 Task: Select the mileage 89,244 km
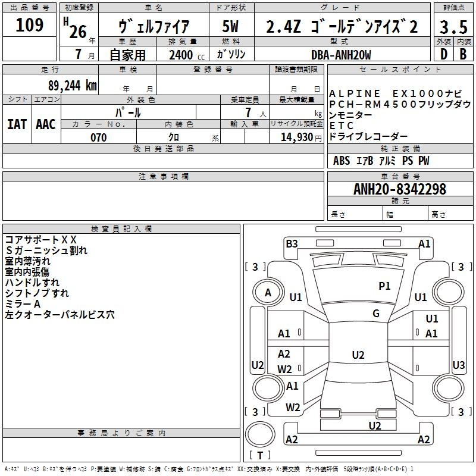[x=72, y=86]
